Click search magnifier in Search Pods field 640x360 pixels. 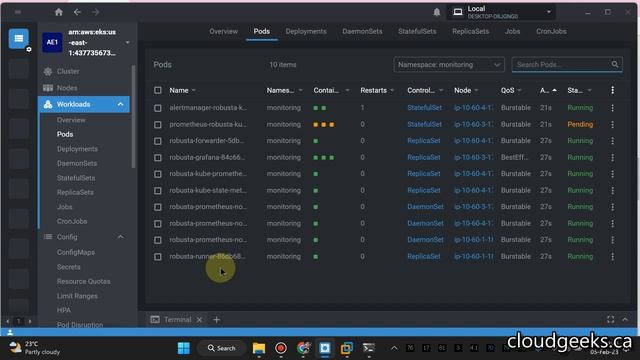pyautogui.click(x=615, y=64)
